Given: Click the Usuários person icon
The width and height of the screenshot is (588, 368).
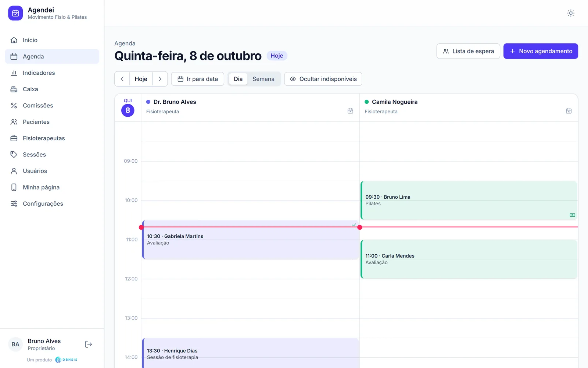Looking at the screenshot, I should 14,171.
